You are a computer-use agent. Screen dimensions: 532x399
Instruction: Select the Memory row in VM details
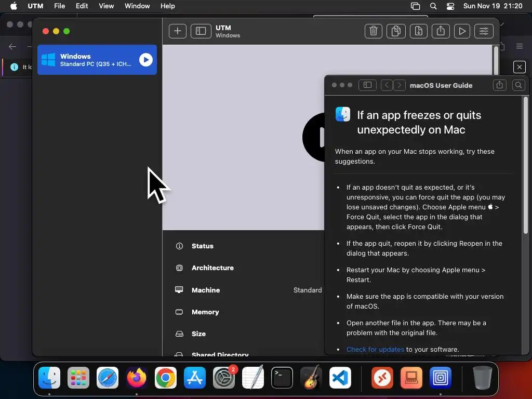(243, 312)
